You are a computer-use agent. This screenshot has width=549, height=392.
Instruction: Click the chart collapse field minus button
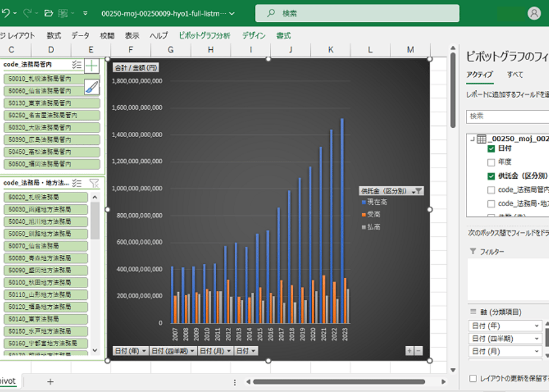coord(418,350)
